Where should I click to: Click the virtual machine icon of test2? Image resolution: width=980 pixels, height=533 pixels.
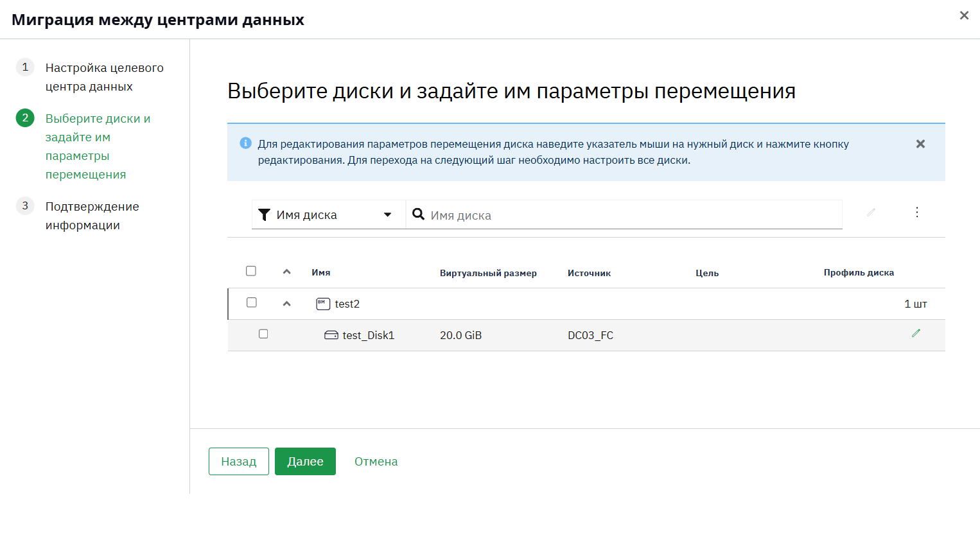click(x=323, y=304)
